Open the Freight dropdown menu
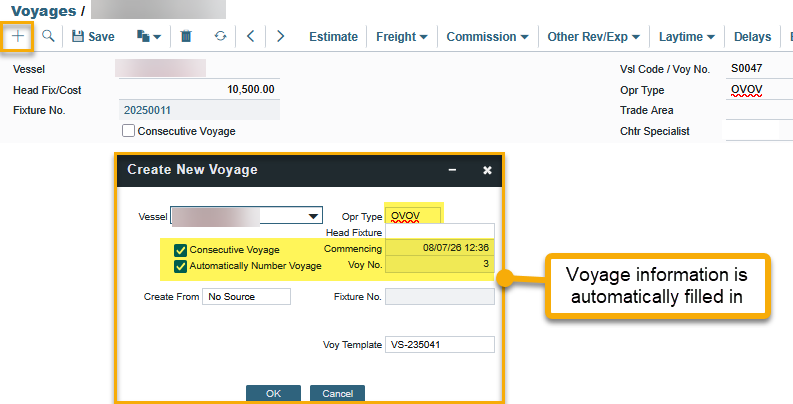The image size is (793, 404). [402, 37]
